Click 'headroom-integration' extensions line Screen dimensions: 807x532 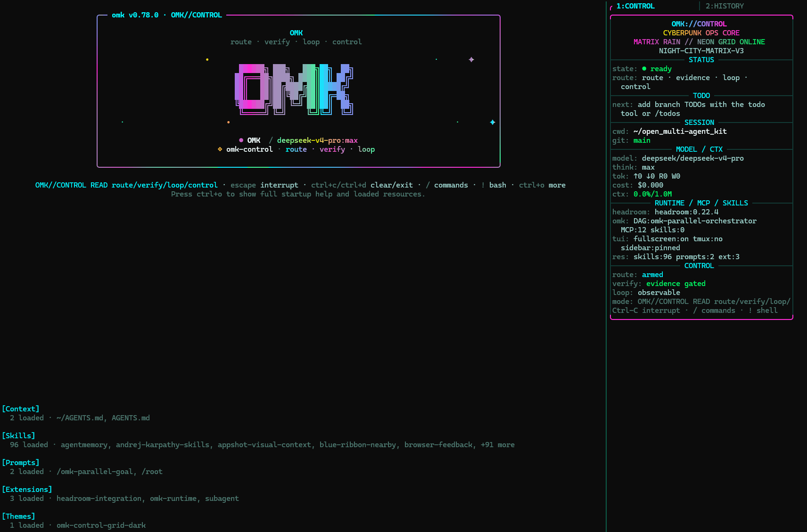tap(99, 499)
